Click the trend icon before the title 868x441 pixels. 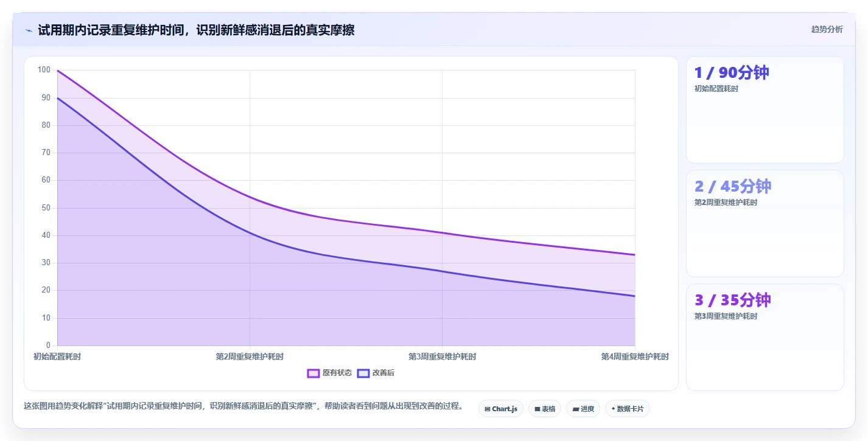pyautogui.click(x=29, y=30)
